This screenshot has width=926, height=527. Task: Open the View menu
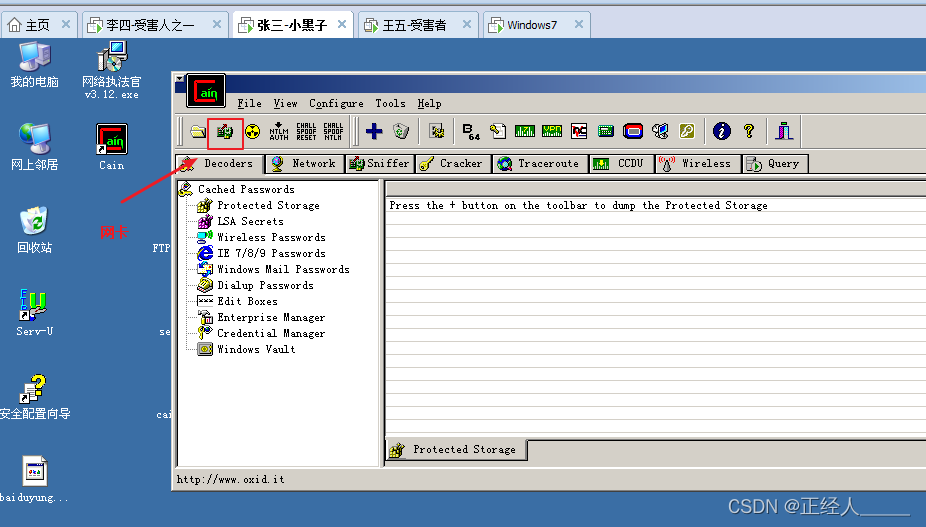coord(285,103)
